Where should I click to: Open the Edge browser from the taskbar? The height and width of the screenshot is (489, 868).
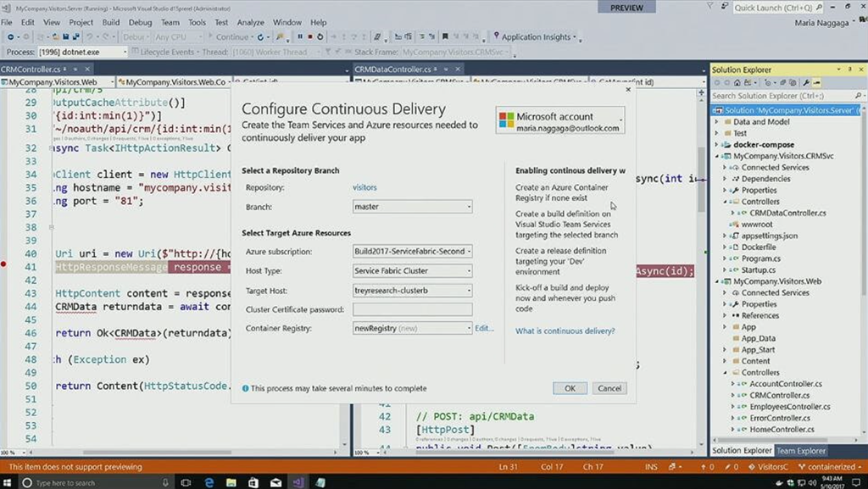tap(209, 482)
